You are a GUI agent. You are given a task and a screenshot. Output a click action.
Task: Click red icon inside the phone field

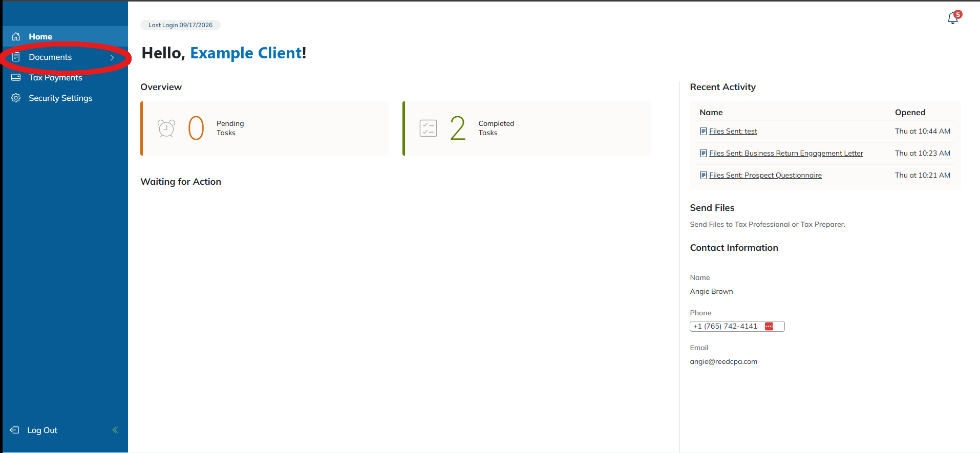(769, 327)
